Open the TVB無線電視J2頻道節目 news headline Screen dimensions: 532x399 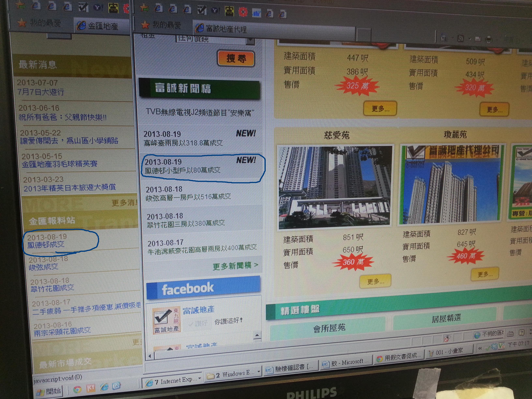coord(200,113)
